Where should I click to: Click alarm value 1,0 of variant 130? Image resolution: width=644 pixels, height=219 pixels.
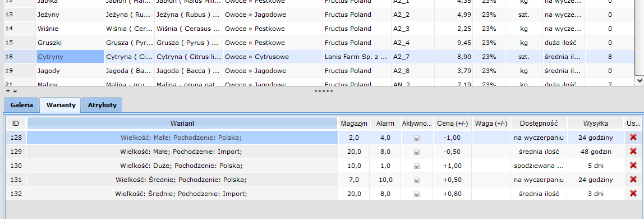pos(385,166)
